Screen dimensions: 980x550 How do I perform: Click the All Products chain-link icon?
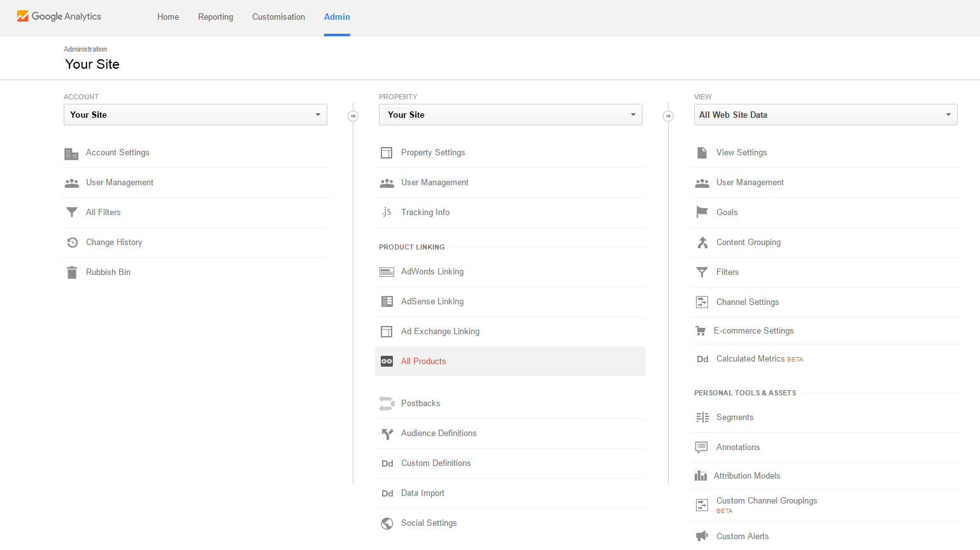pyautogui.click(x=387, y=361)
